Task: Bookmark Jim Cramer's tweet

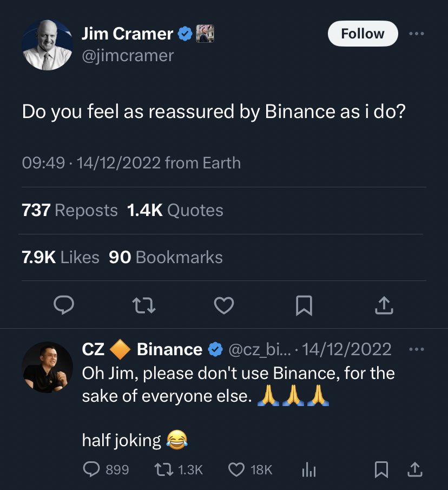Action: 304,305
